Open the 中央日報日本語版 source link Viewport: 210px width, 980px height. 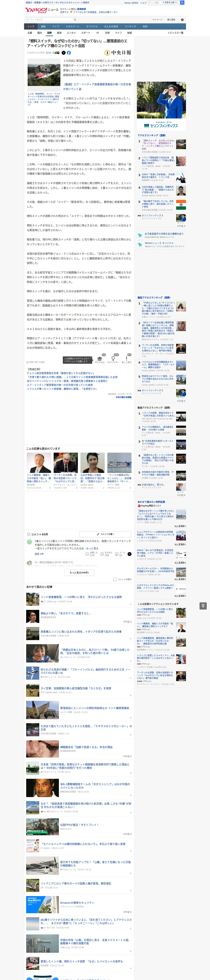pos(123,397)
